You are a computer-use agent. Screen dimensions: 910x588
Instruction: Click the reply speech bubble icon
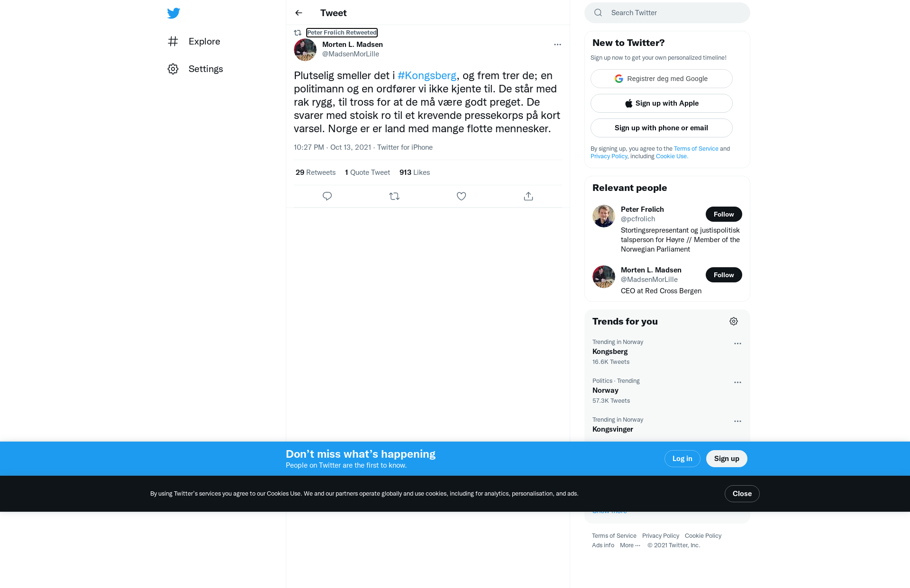click(327, 196)
